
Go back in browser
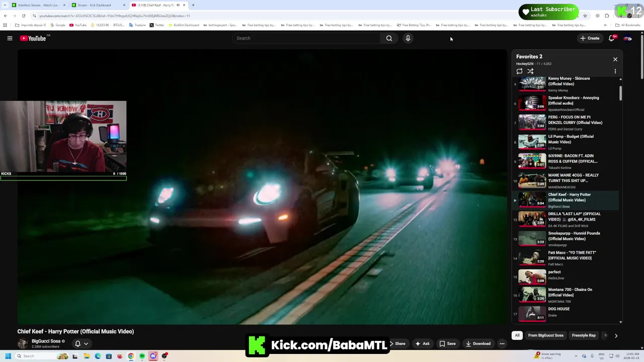[6, 16]
